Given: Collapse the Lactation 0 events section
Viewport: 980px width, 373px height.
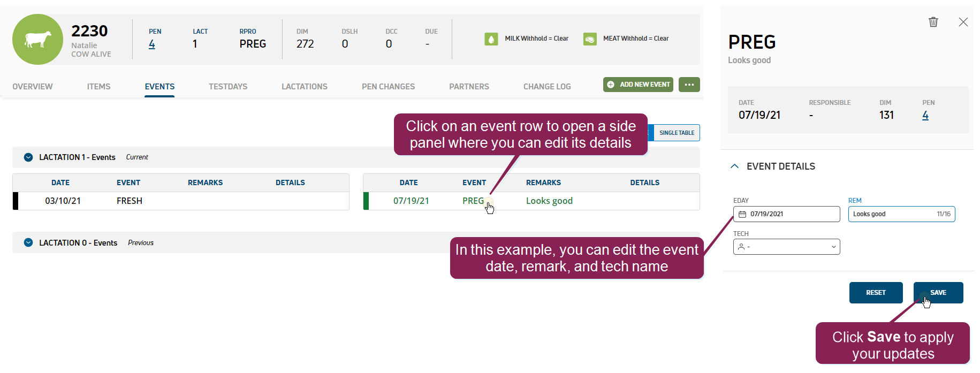Looking at the screenshot, I should tap(28, 243).
